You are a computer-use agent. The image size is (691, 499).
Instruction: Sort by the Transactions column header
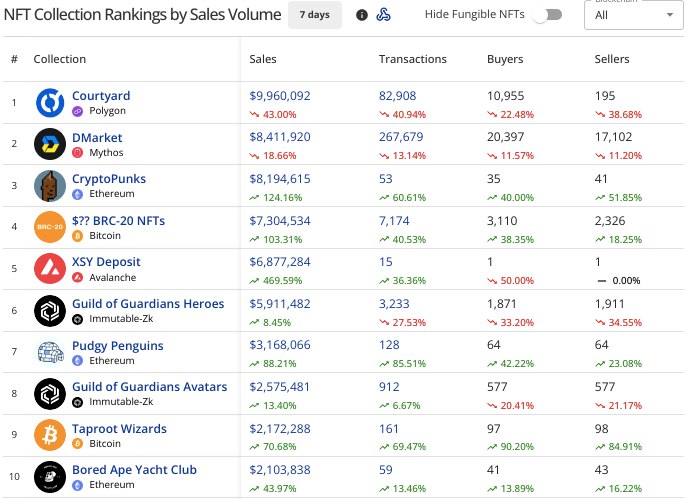[x=412, y=59]
